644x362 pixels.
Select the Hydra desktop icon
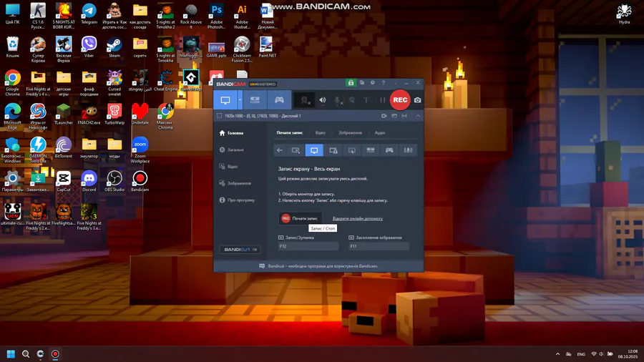(624, 14)
